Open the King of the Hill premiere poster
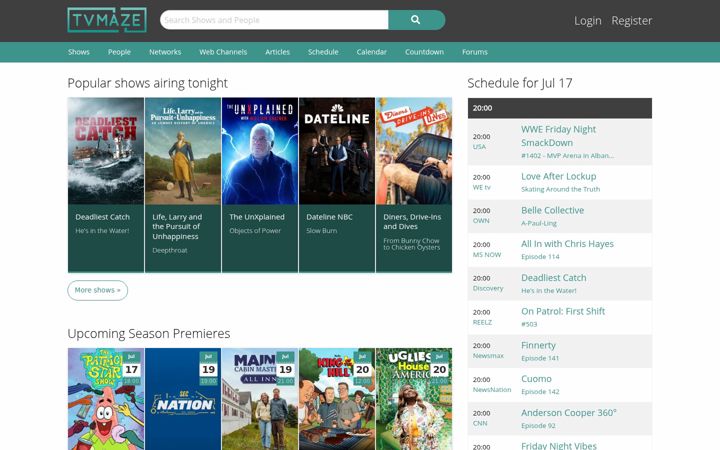Screen dimensions: 720x450 [337, 399]
